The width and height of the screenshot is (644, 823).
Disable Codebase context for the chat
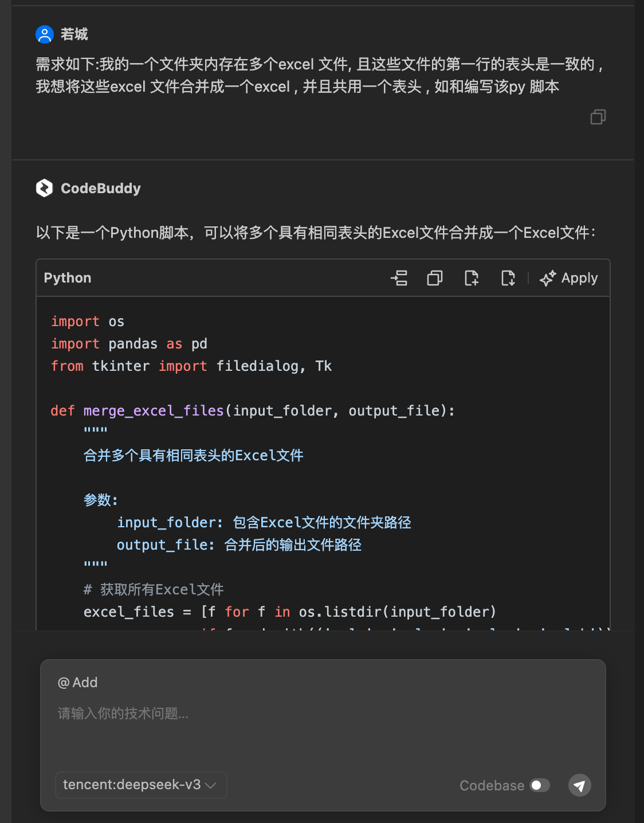tap(539, 785)
